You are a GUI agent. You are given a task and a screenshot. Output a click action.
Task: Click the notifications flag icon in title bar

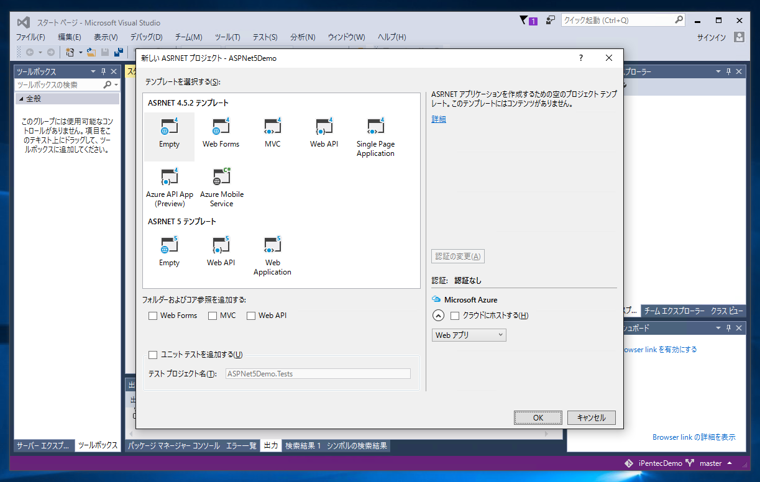click(x=528, y=20)
